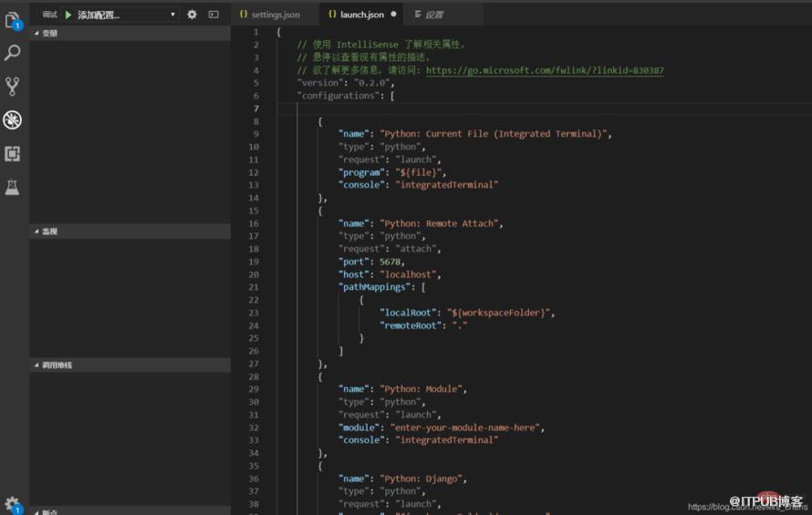
Task: Click the "module" key on line 32
Action: (359, 427)
